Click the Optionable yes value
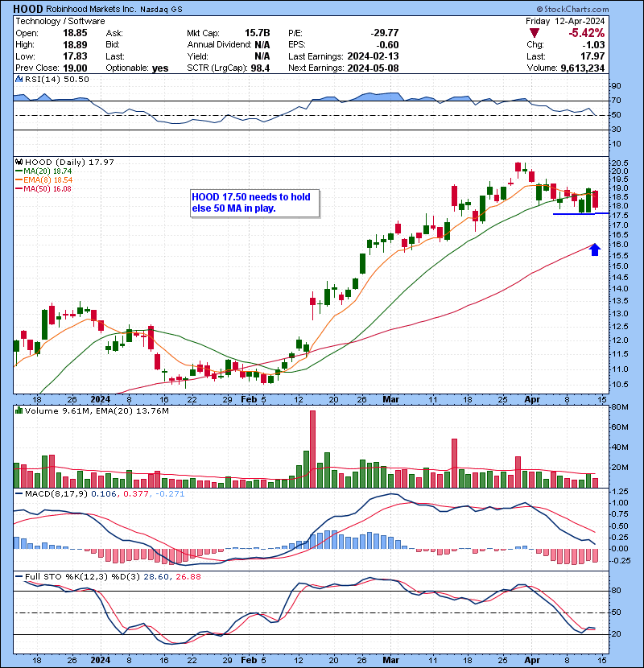 click(160, 68)
